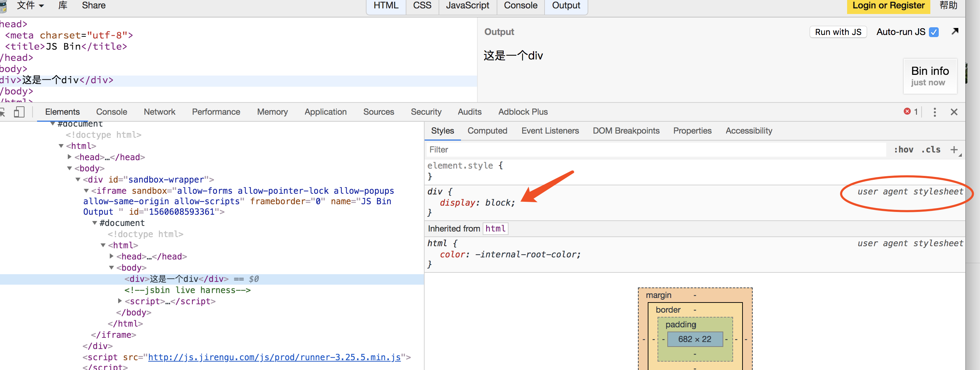Toggle the device toolbar icon

(19, 112)
